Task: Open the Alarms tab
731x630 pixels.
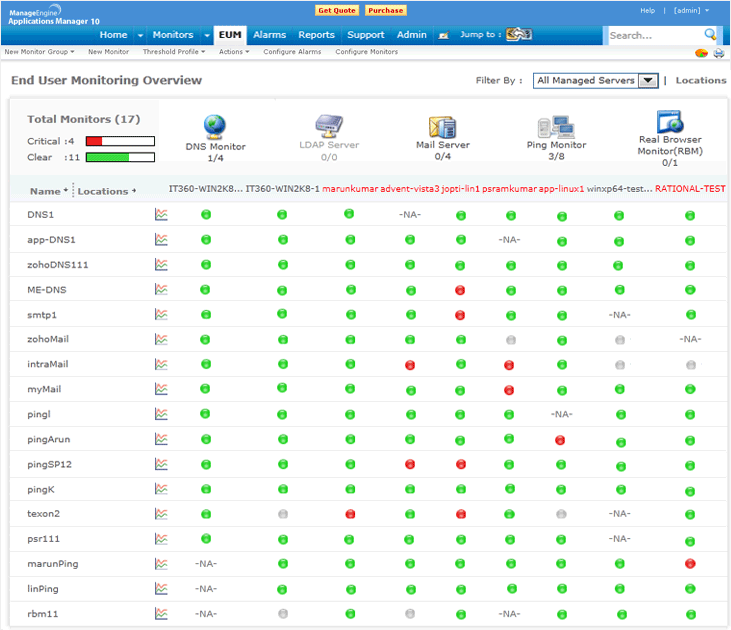Action: click(x=269, y=35)
